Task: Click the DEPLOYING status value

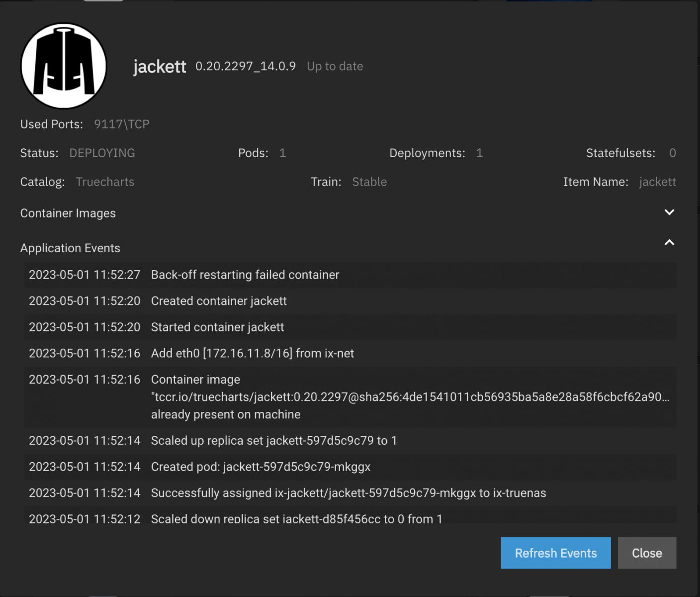Action: click(102, 153)
